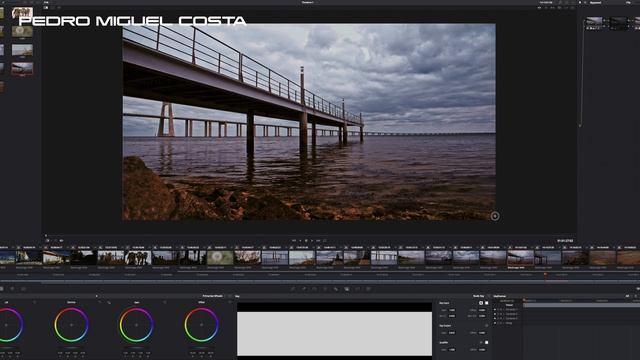Select the Master keyframe row
The height and width of the screenshot is (360, 640).
point(509,305)
